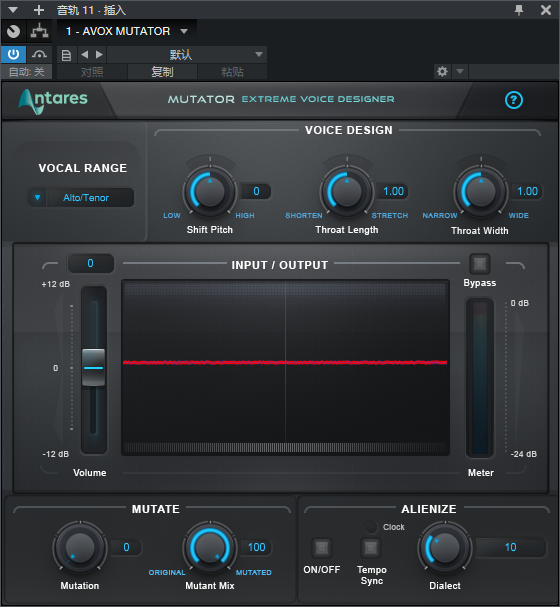Click the HIGH label by Shift Pitch
This screenshot has height=607, width=560.
click(x=245, y=216)
